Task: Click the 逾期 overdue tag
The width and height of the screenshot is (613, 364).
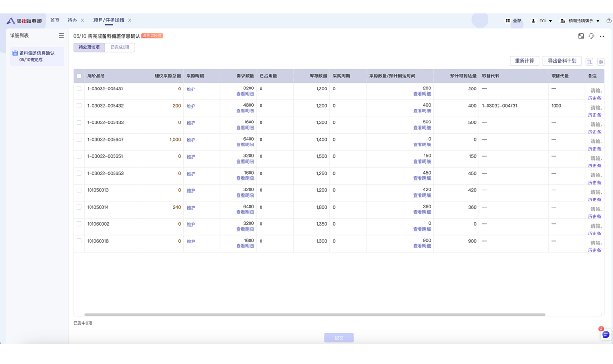Action: click(152, 36)
